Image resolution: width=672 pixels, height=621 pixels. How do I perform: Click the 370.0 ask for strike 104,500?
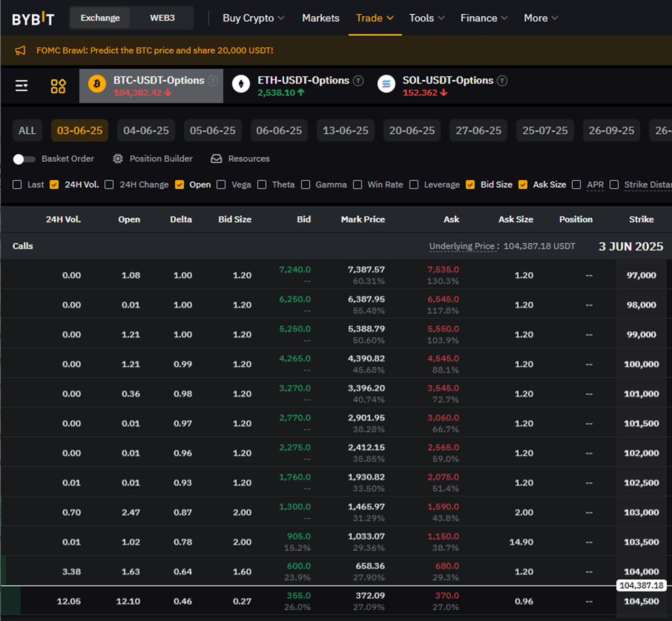(447, 595)
